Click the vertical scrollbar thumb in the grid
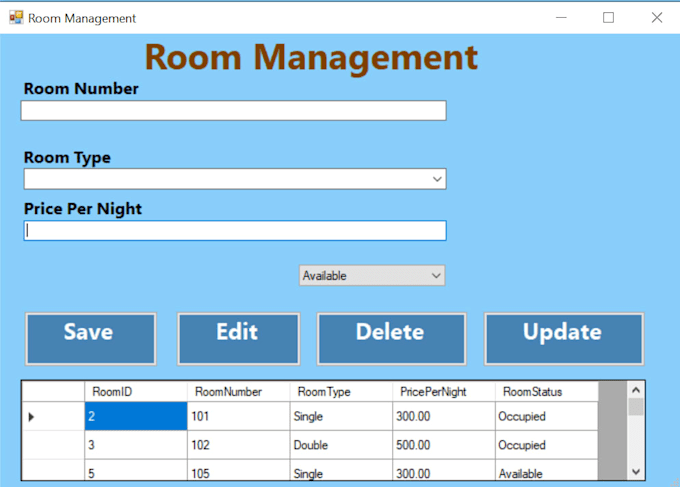680x487 pixels. point(636,407)
